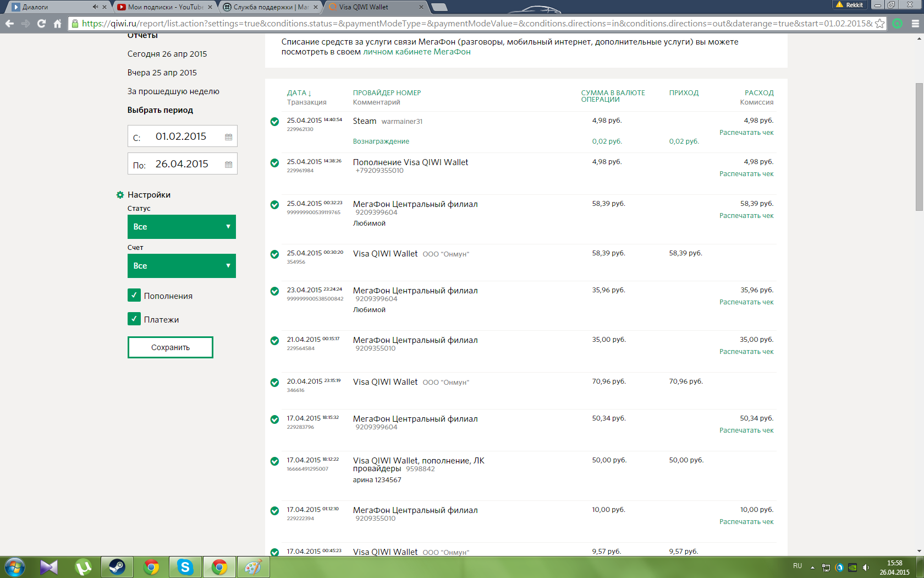Print receipt for 35,96 руб. payment

click(x=746, y=302)
